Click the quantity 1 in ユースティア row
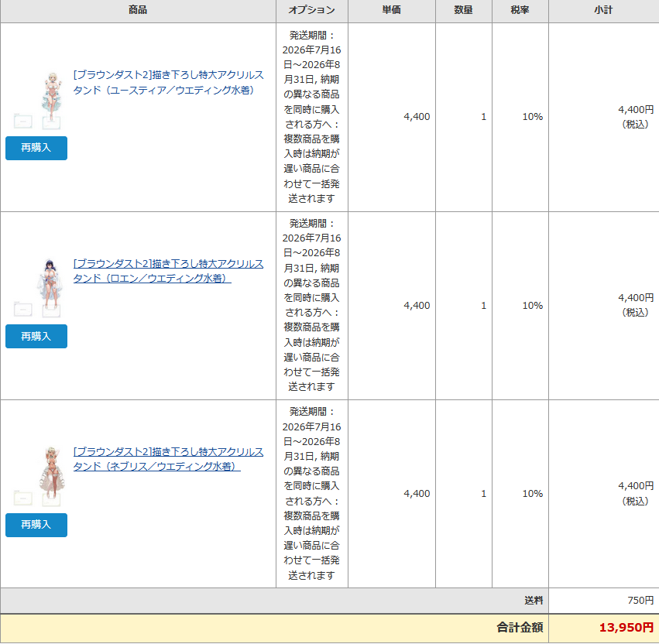This screenshot has height=644, width=659. [484, 117]
